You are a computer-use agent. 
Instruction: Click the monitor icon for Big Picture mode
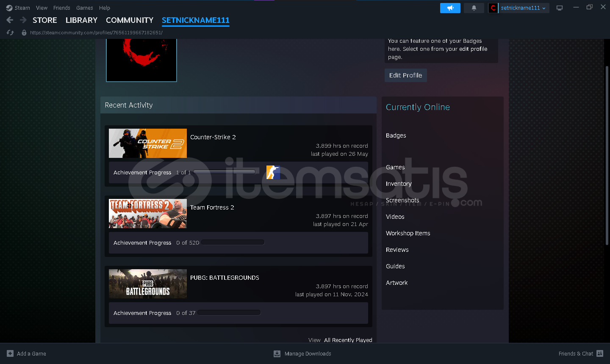pyautogui.click(x=560, y=8)
